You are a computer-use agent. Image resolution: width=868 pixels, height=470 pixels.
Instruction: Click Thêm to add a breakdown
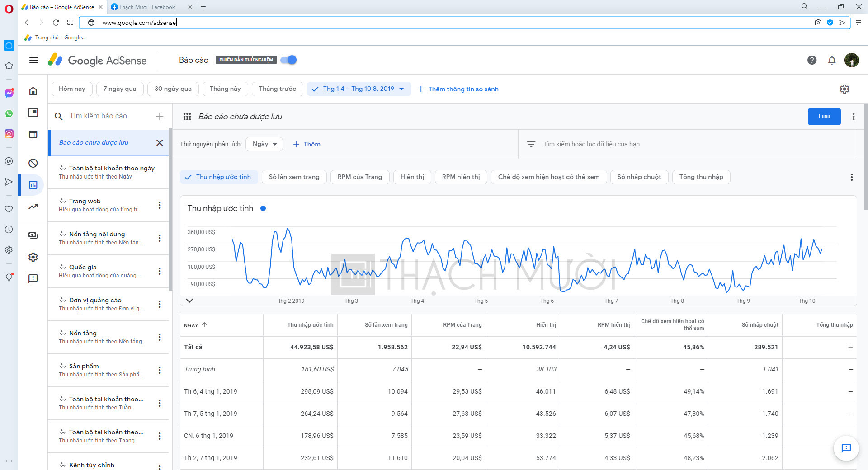[x=307, y=144]
